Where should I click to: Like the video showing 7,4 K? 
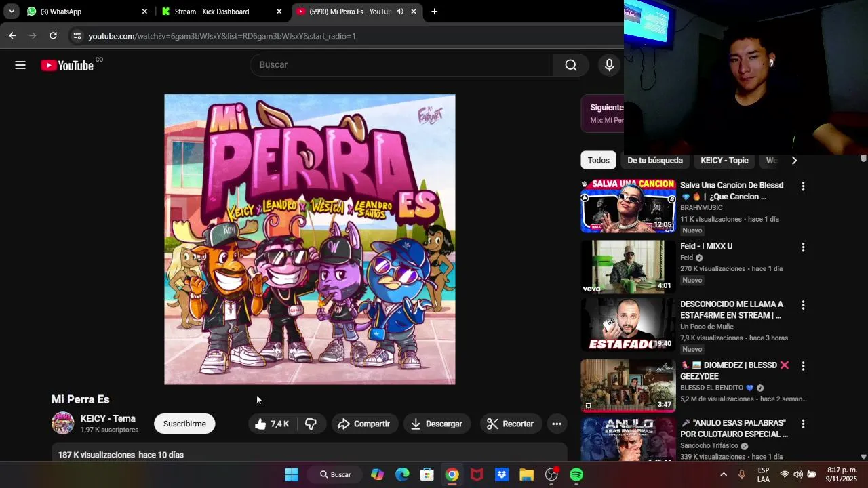coord(272,424)
